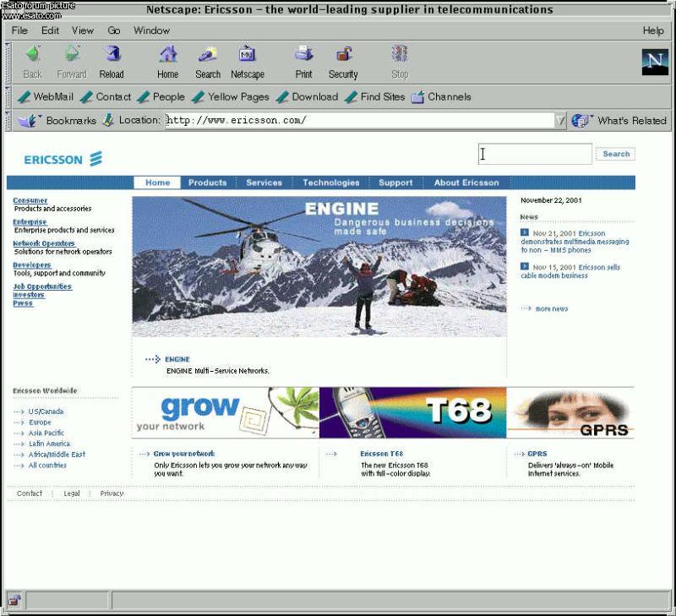Open Download personal toolbar shortcut

[307, 97]
